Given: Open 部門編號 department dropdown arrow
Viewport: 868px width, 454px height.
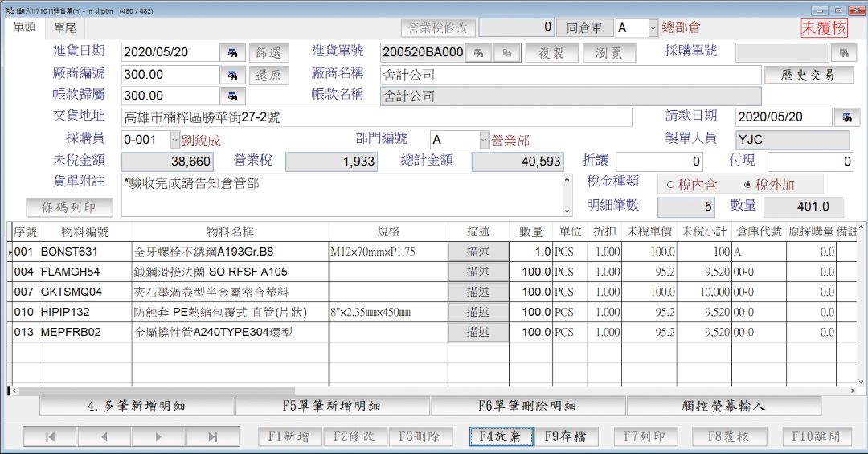Looking at the screenshot, I should click(x=485, y=140).
